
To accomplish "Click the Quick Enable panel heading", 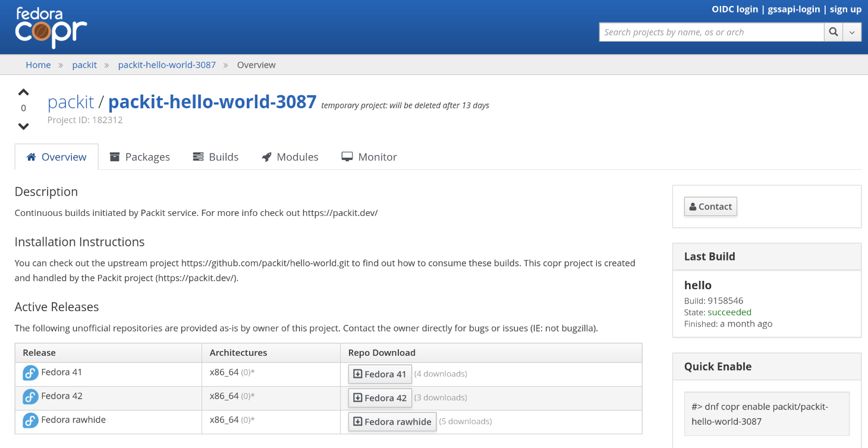I will (x=718, y=366).
